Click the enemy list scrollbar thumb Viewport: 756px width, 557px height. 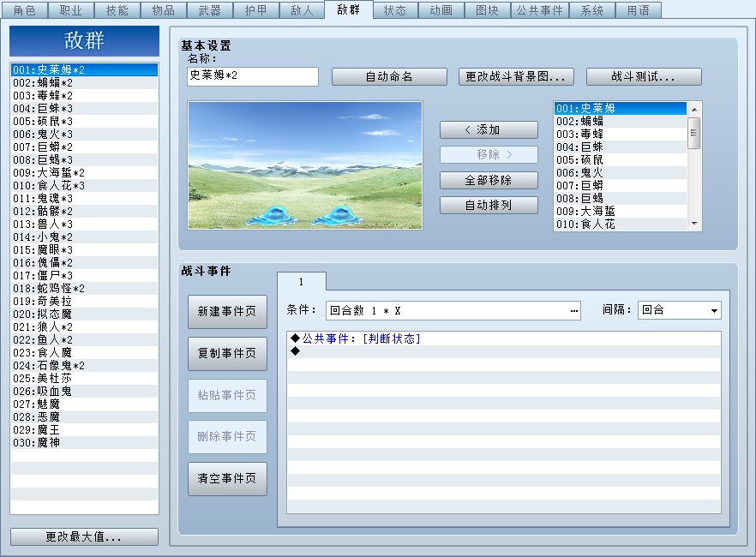pos(694,133)
